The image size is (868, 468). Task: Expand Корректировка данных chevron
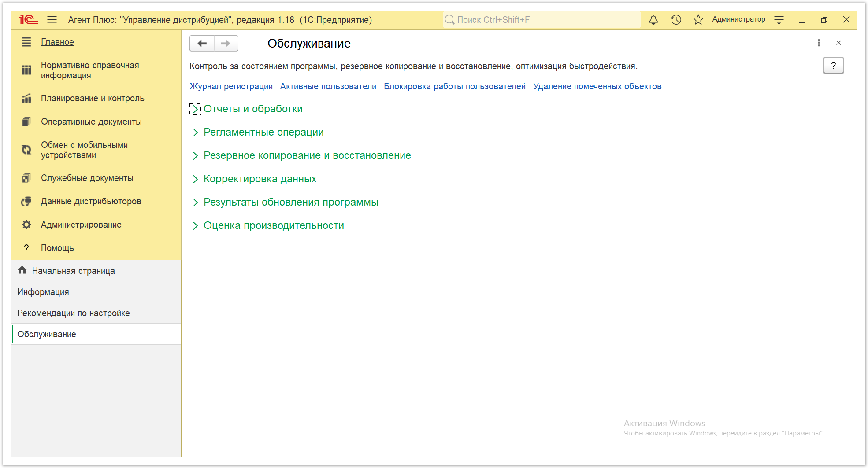pyautogui.click(x=195, y=179)
